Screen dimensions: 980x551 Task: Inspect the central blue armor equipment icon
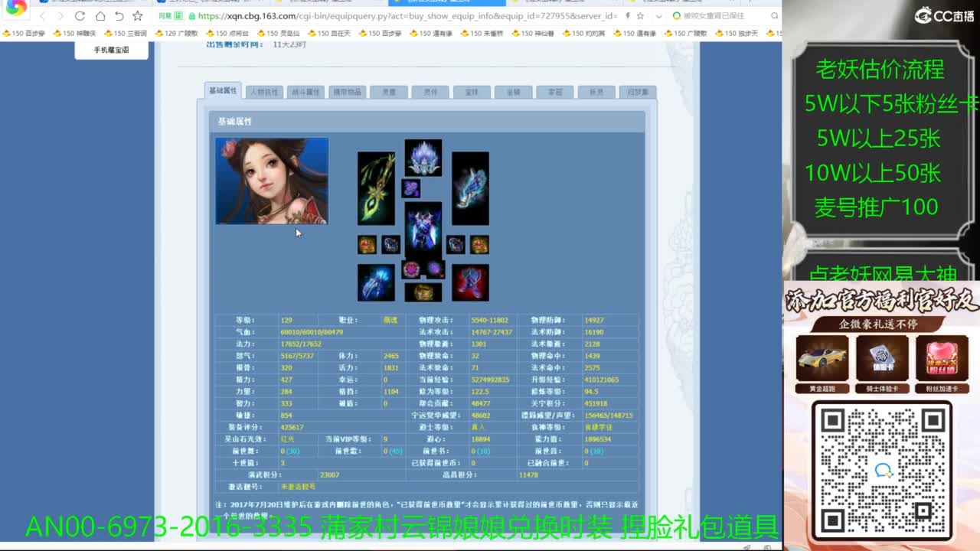coord(423,230)
